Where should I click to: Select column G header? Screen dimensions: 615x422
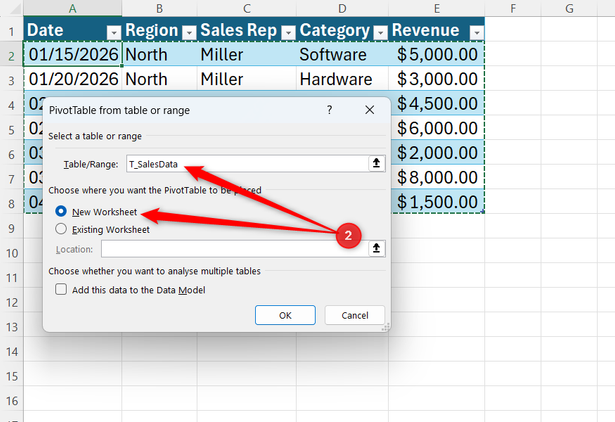[x=569, y=8]
